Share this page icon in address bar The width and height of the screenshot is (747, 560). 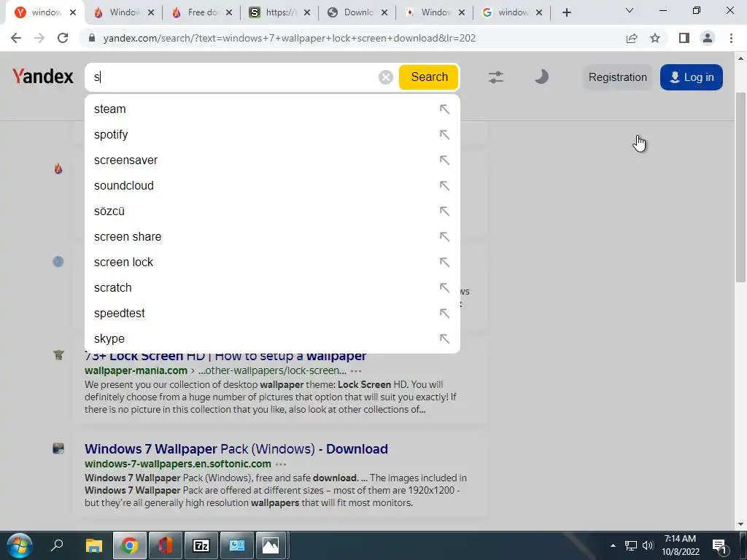pos(632,38)
